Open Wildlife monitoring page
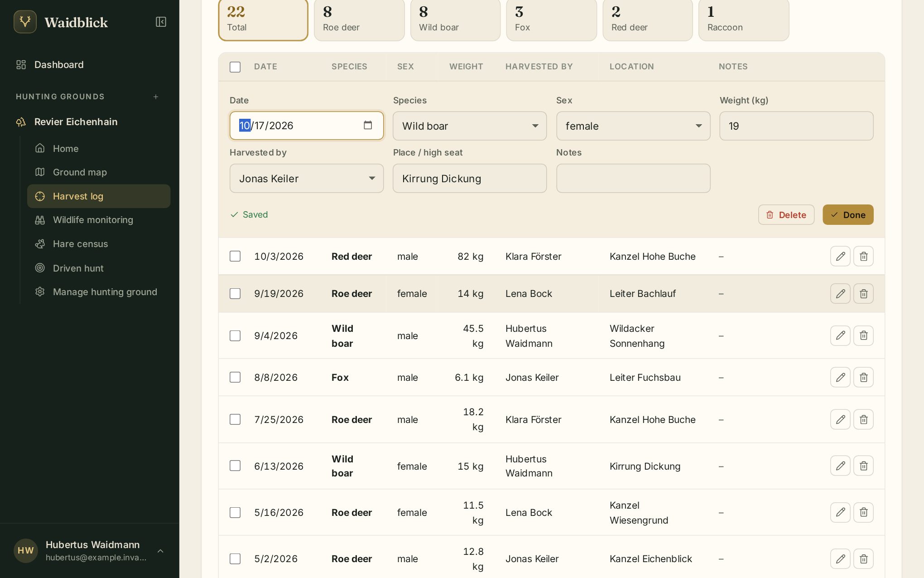Screen dimensions: 924x578 99,220
